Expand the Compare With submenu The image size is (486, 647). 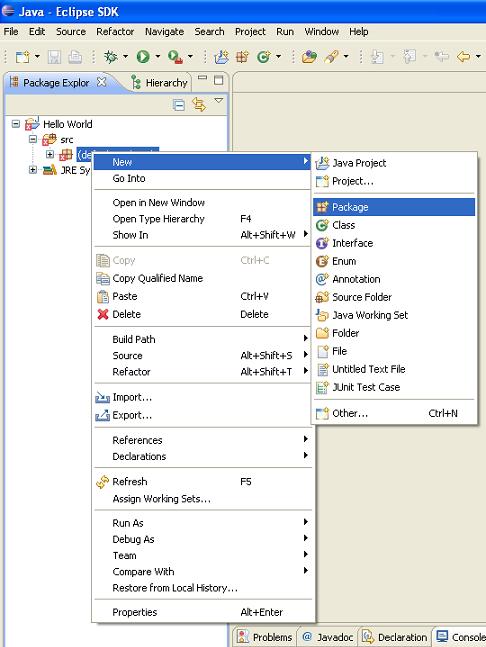click(x=202, y=572)
